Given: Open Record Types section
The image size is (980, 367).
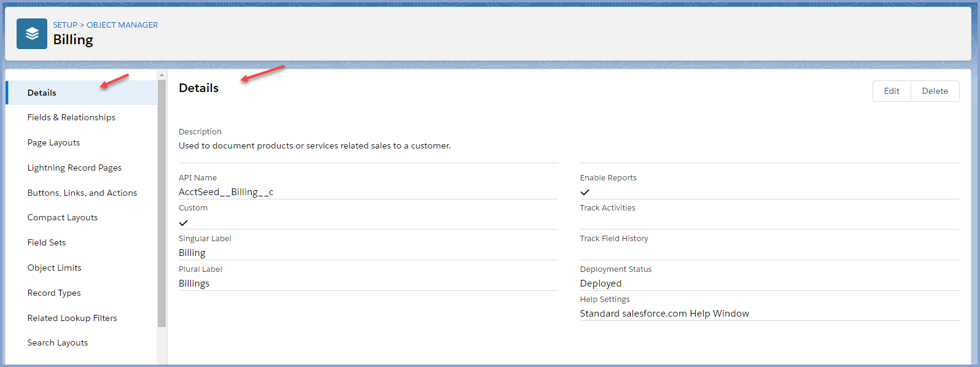Looking at the screenshot, I should (54, 293).
